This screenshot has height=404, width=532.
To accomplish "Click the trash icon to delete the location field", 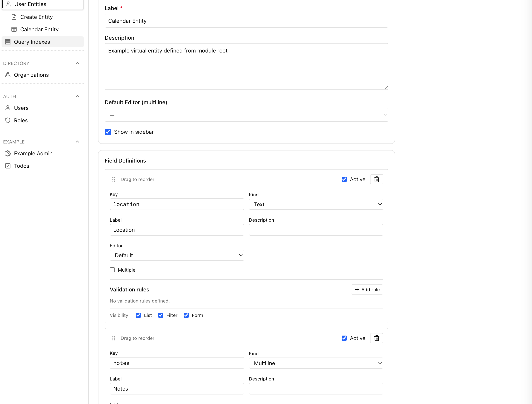I will (376, 179).
